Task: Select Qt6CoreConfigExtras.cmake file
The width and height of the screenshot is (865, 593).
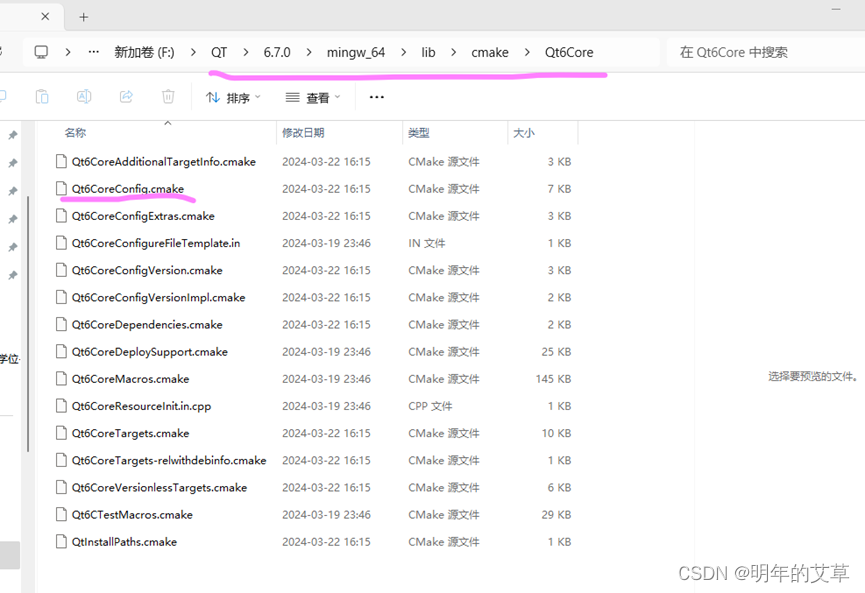Action: tap(143, 216)
